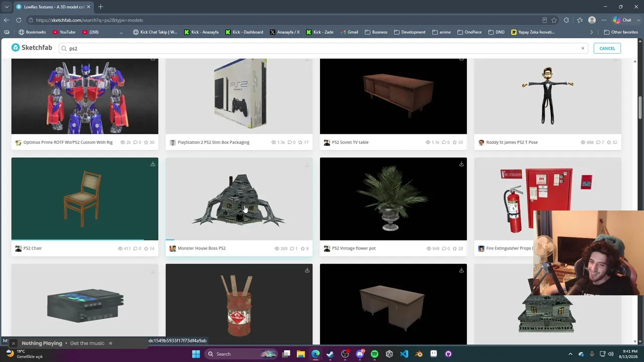This screenshot has width=644, height=362.
Task: Open the browser profile avatar
Action: [x=592, y=20]
